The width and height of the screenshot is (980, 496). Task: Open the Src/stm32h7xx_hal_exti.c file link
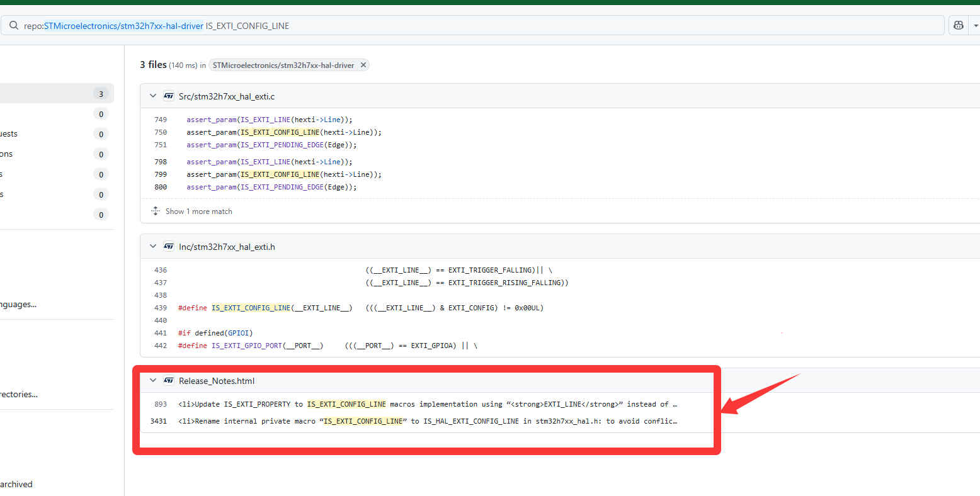[227, 96]
